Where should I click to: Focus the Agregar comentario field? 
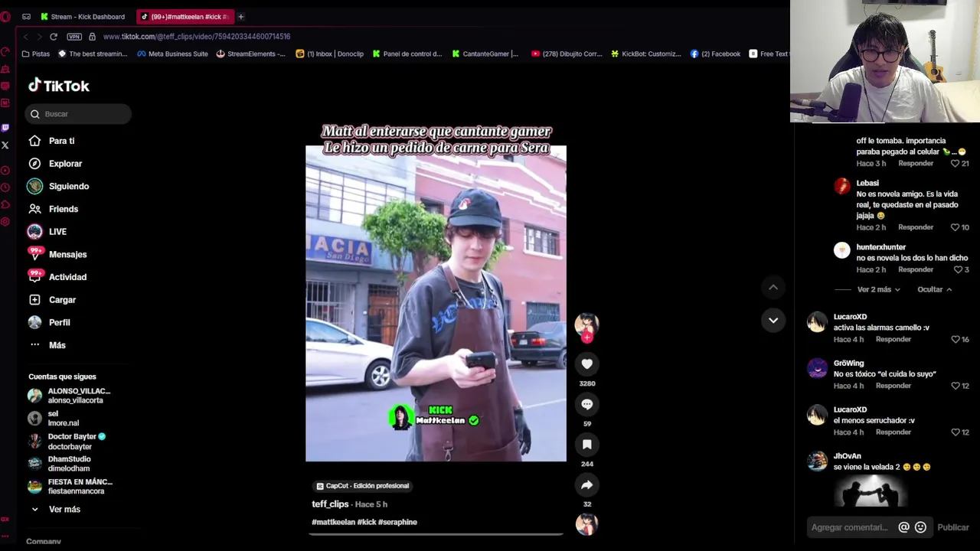click(x=851, y=527)
